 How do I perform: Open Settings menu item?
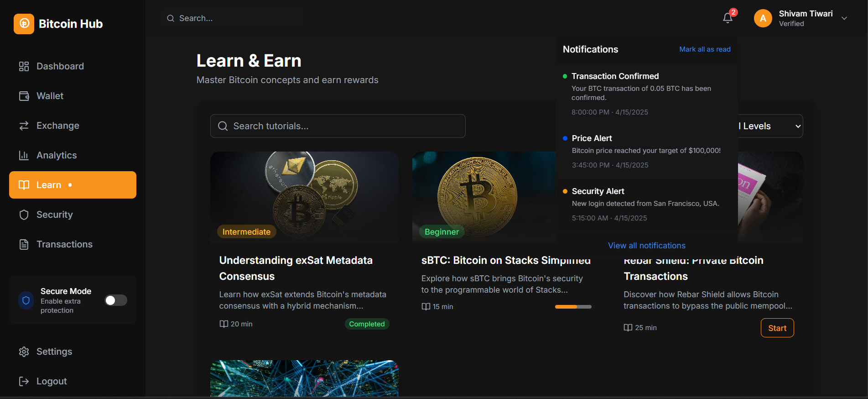point(73,352)
